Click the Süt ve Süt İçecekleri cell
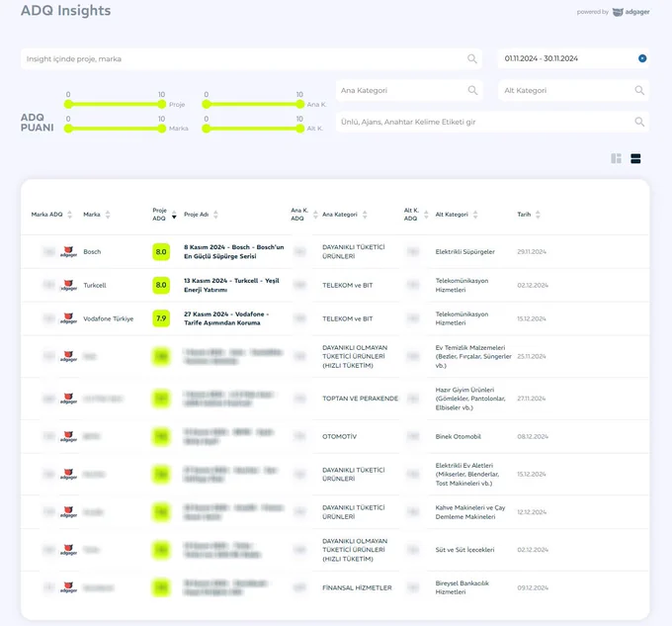 465,550
